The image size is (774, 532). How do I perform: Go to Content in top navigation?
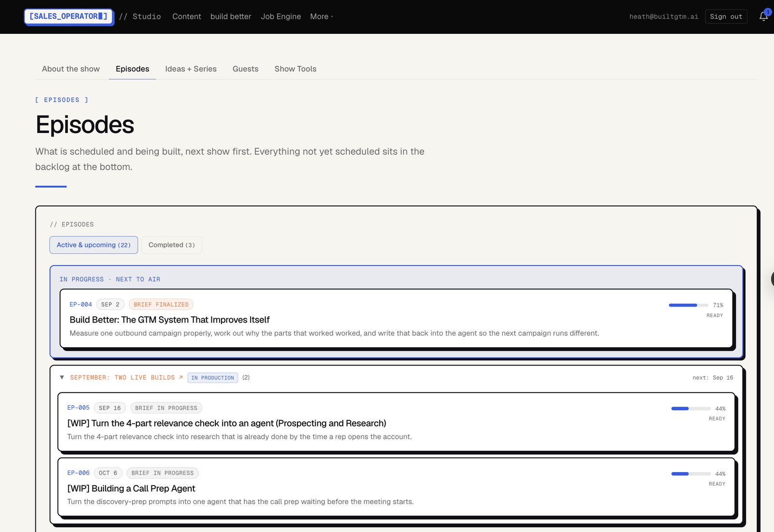coord(187,16)
